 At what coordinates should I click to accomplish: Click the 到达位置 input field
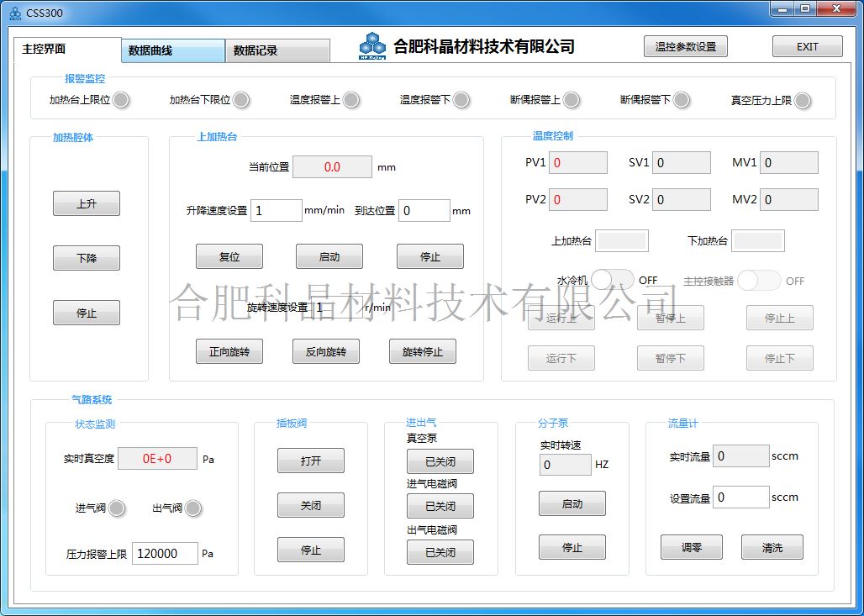point(424,210)
